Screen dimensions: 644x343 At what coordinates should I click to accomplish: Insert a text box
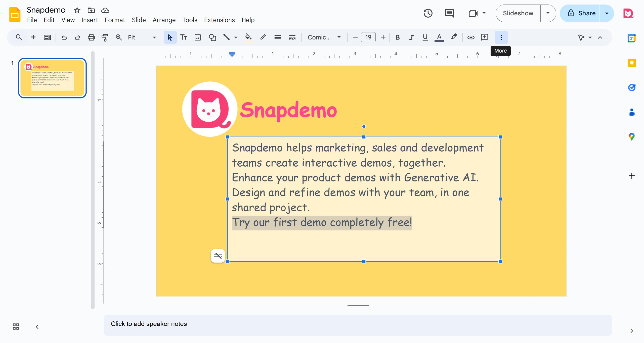pyautogui.click(x=184, y=37)
